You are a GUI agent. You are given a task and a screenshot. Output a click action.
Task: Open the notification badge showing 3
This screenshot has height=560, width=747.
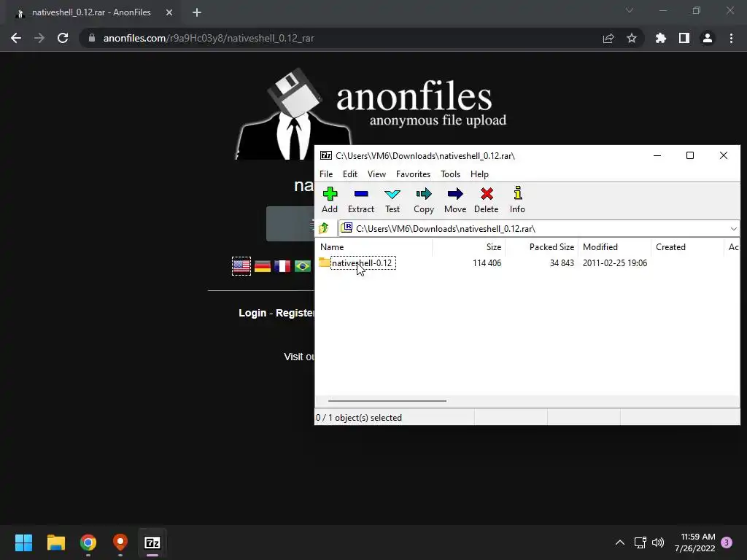click(x=727, y=542)
